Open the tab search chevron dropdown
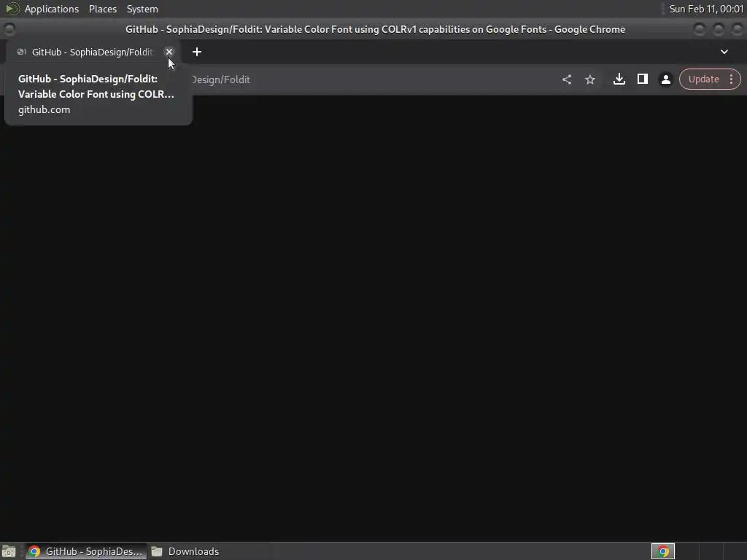The width and height of the screenshot is (747, 560). click(724, 52)
